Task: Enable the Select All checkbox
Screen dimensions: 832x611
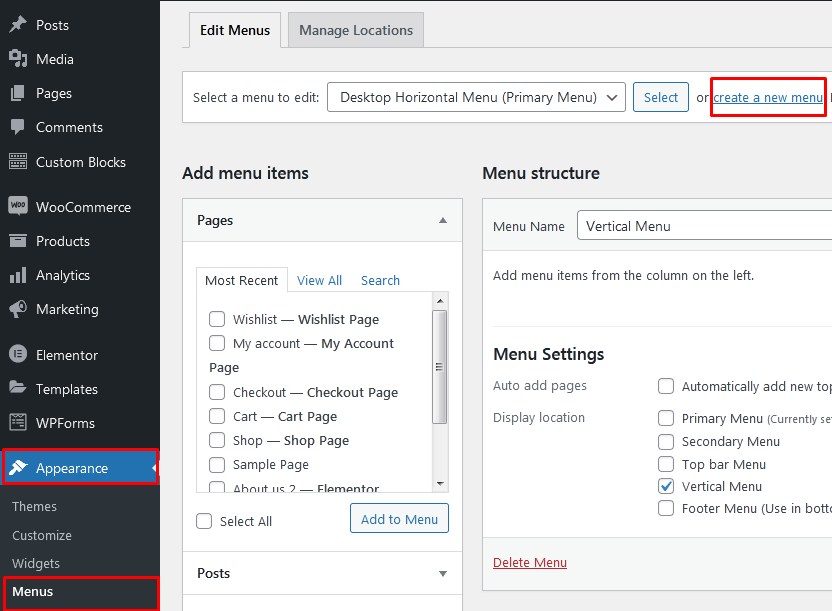Action: 205,521
